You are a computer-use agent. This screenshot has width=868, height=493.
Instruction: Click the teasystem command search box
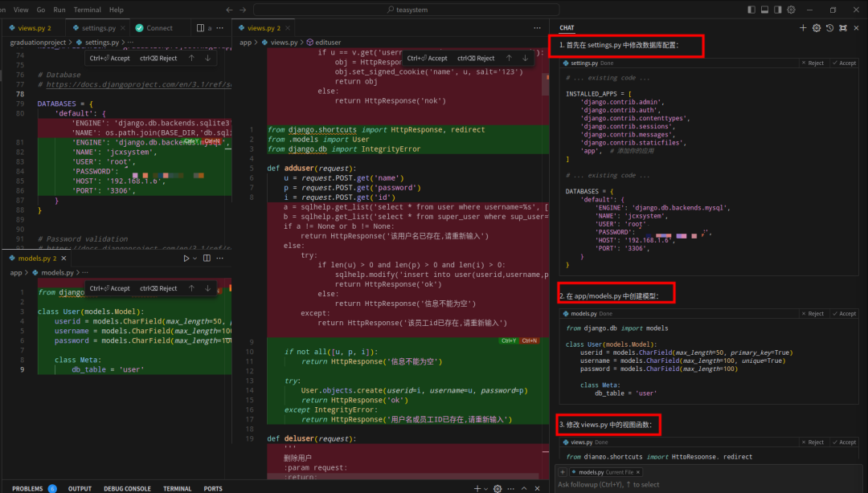(x=407, y=10)
